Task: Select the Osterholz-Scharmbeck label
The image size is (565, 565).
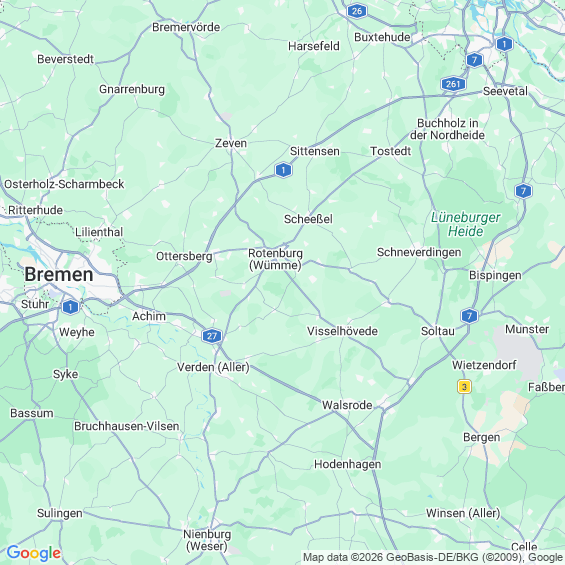Action: coord(64,184)
